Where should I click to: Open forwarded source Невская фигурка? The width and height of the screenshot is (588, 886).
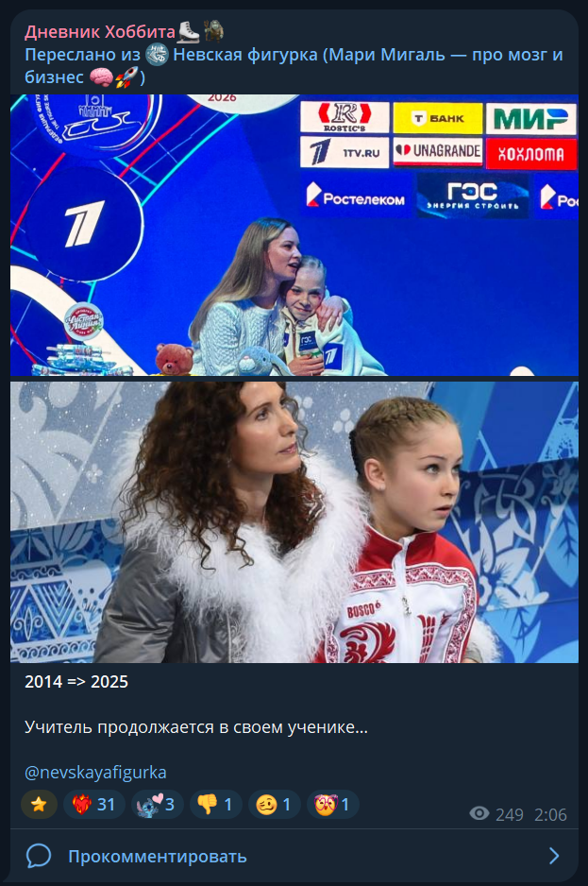pos(244,55)
